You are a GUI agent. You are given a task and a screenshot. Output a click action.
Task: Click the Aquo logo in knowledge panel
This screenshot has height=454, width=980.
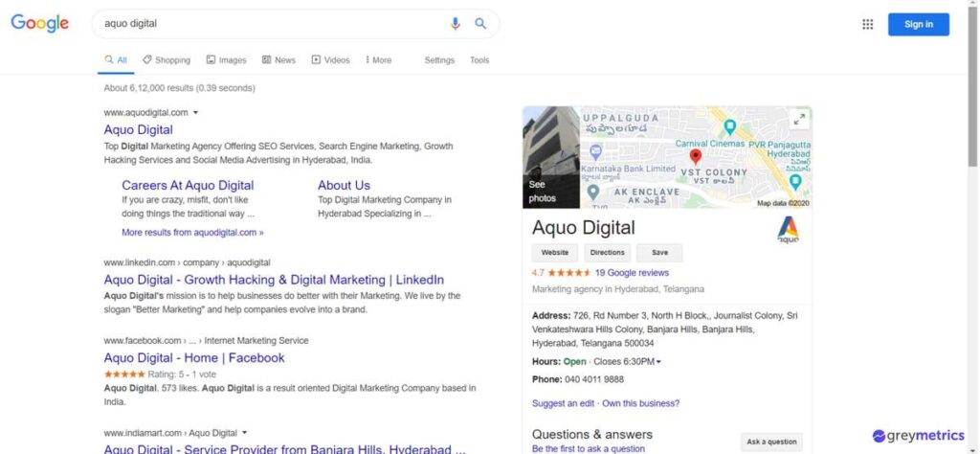coord(789,230)
